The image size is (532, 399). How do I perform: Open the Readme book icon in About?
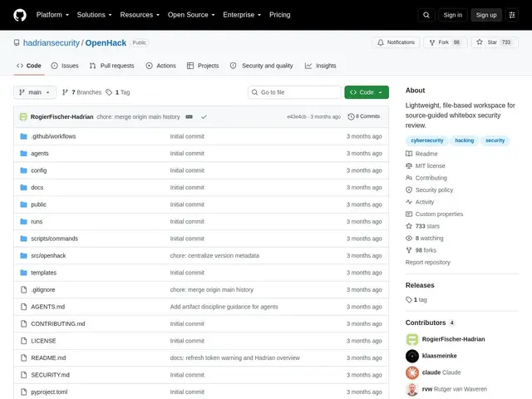tap(409, 154)
